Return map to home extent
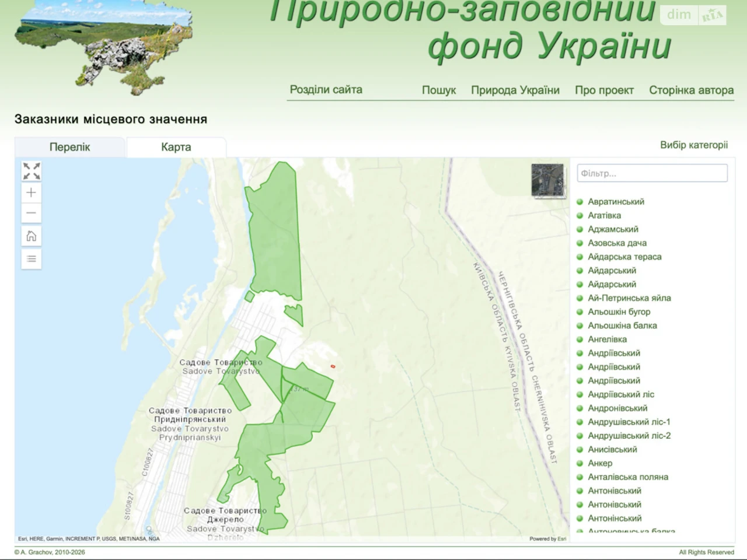 (x=32, y=236)
